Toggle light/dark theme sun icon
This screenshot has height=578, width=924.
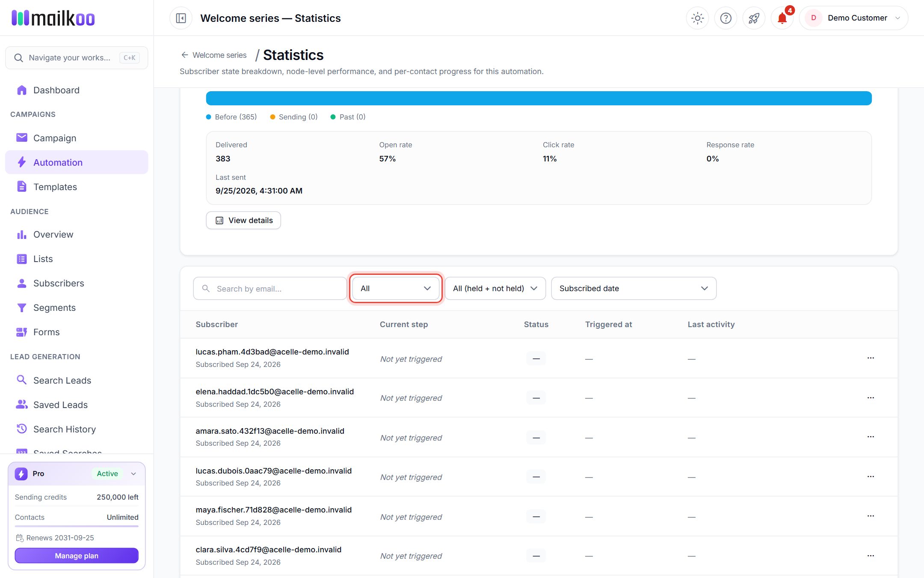coord(697,18)
